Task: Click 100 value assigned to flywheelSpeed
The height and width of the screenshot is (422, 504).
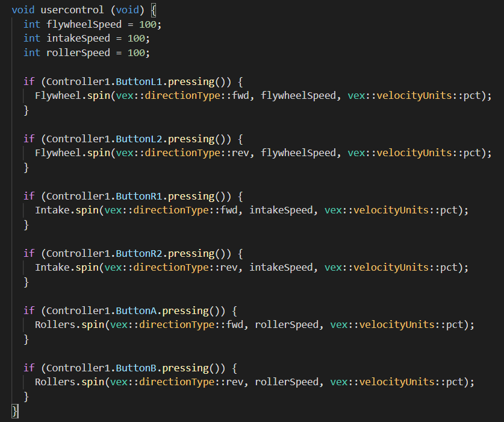Action: 148,25
